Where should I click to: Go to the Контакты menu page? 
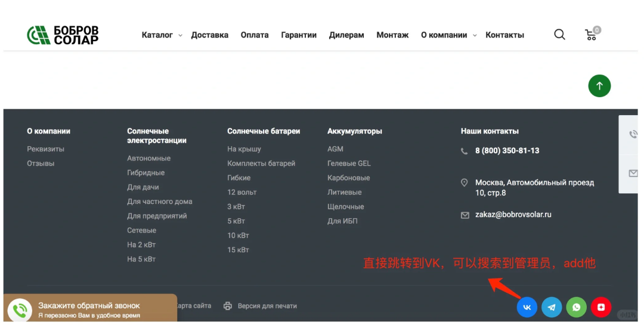tap(504, 35)
